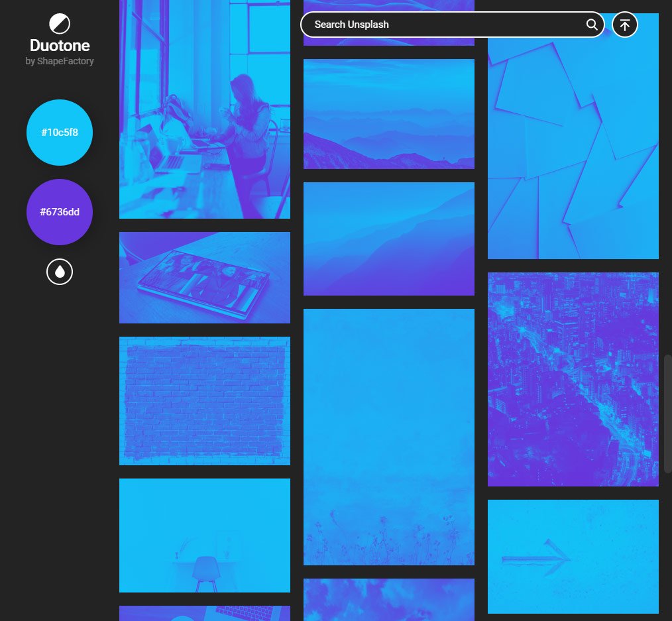The width and height of the screenshot is (672, 621).
Task: Select the arrow pointing right photo
Action: (573, 557)
